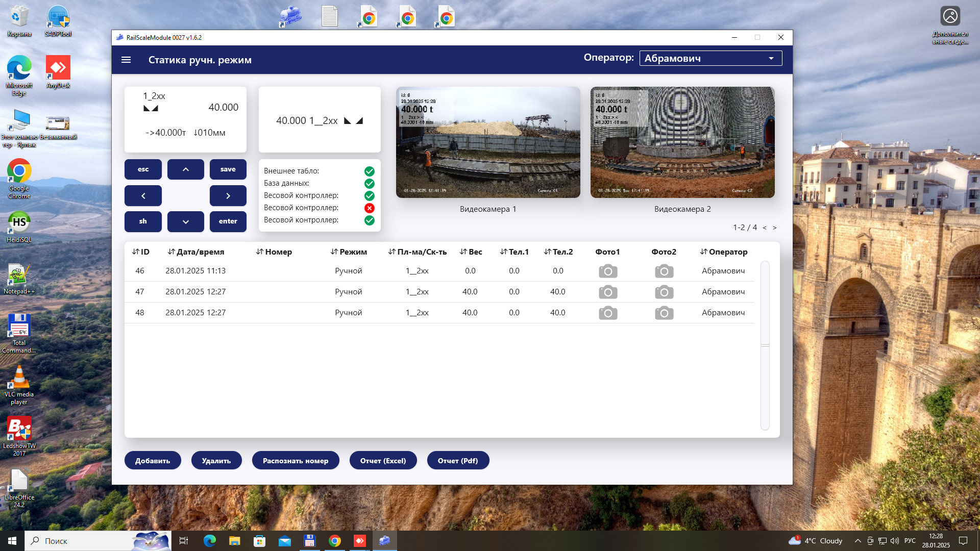Image resolution: width=980 pixels, height=551 pixels.
Task: Click the Добавить button
Action: point(153,461)
